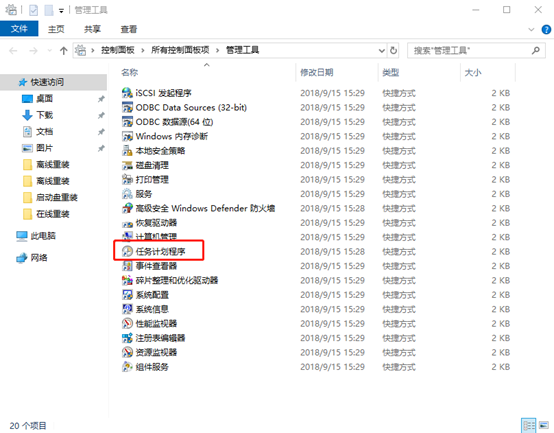Click 所有控制面板项 in the breadcrumb

pyautogui.click(x=180, y=50)
